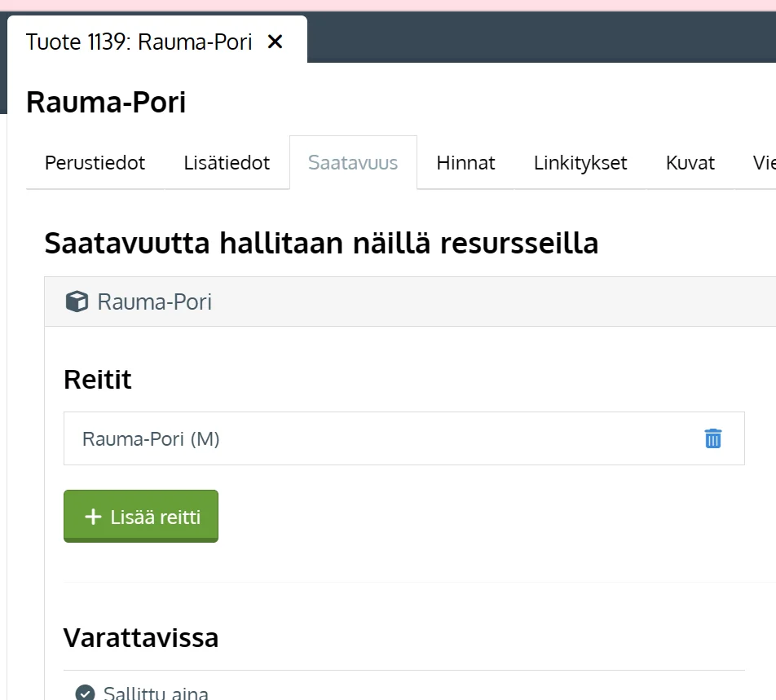Close the Tuote 1139: Rauma-Pori tab

276,42
